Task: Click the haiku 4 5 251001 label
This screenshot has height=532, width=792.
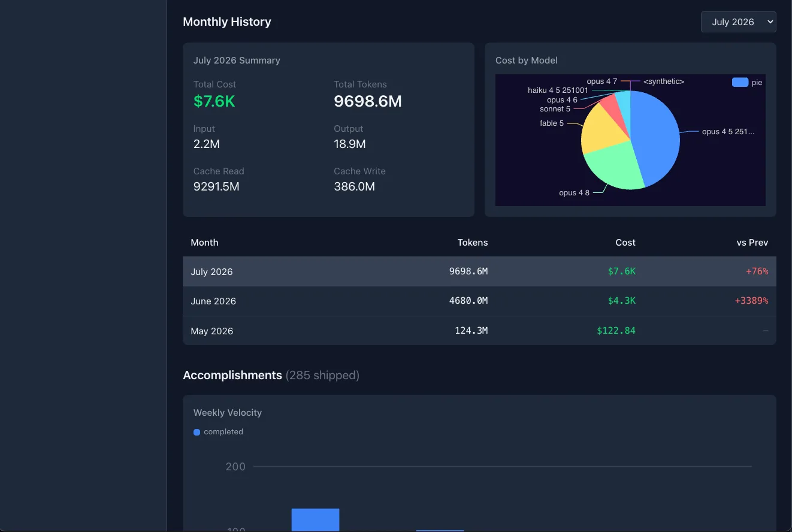Action: [x=558, y=90]
